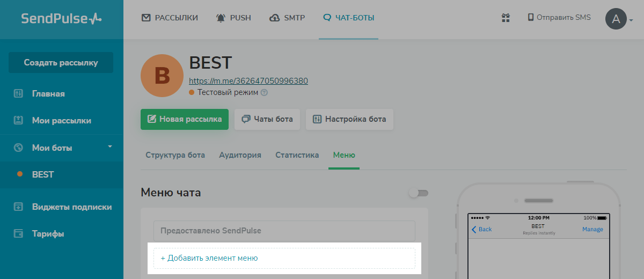The height and width of the screenshot is (279, 644).
Task: Go to Мои рассылки in sidebar
Action: pyautogui.click(x=61, y=121)
